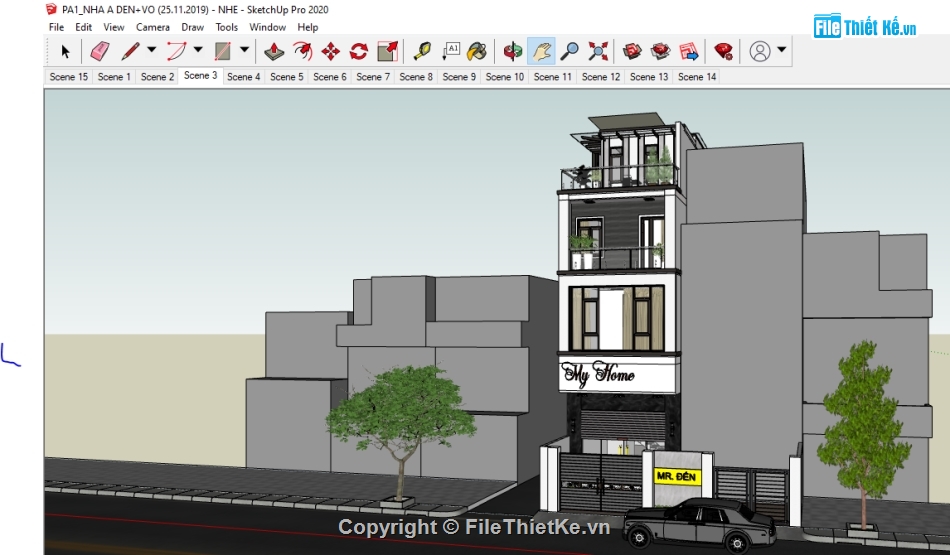The height and width of the screenshot is (555, 950).
Task: Open the Tools menu
Action: (227, 27)
